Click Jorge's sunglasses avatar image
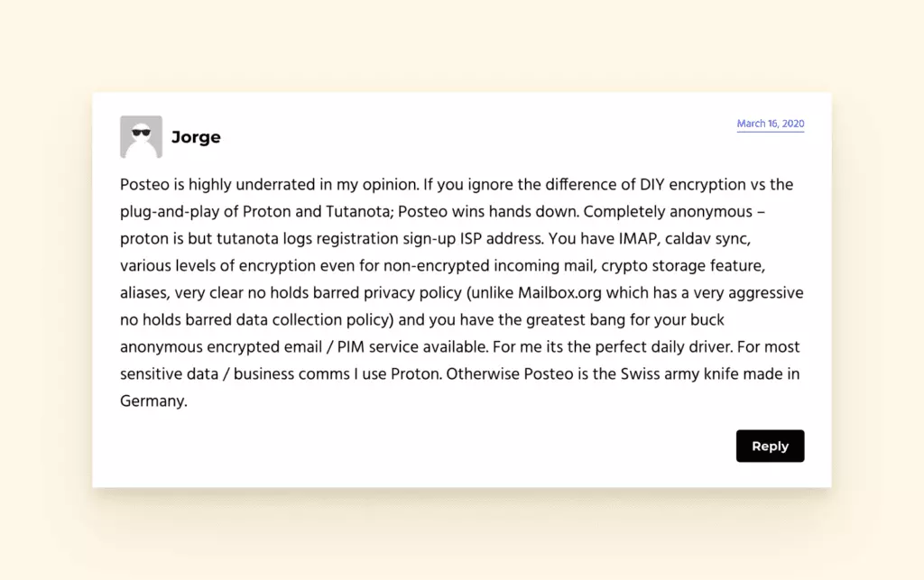Viewport: 924px width, 580px height. tap(141, 137)
